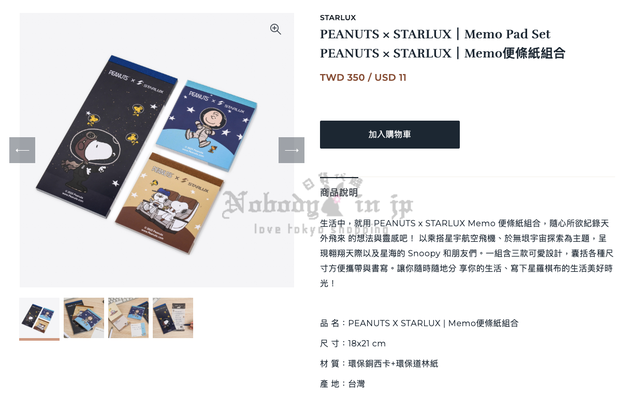640x408 pixels.
Task: Click the magnifier zoom icon on product image
Action: tap(276, 29)
